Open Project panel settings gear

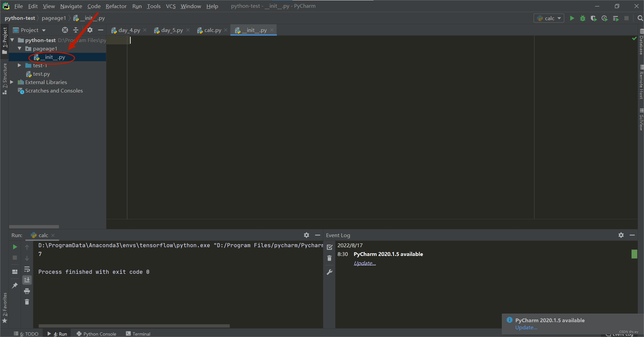90,30
